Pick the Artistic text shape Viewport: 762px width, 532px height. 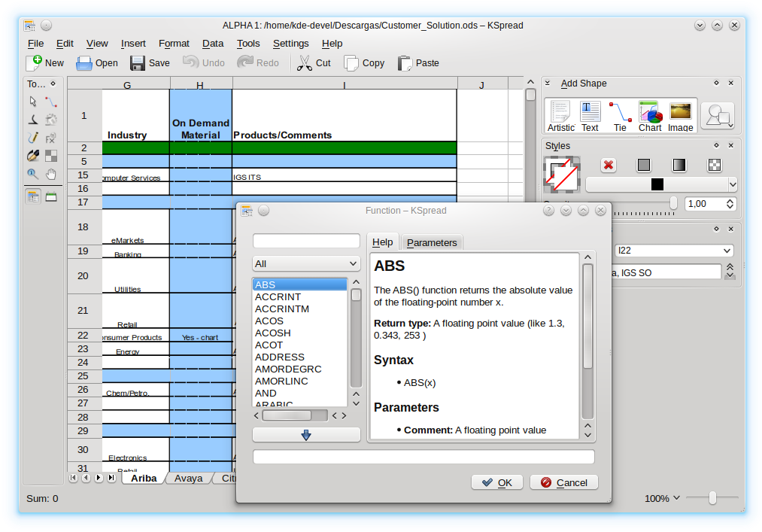pyautogui.click(x=560, y=115)
